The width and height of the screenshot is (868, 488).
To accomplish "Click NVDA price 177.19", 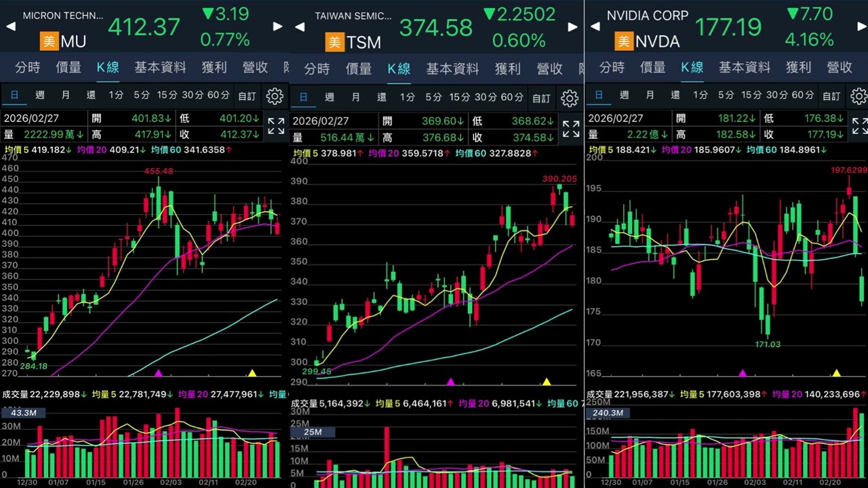I will [x=728, y=28].
